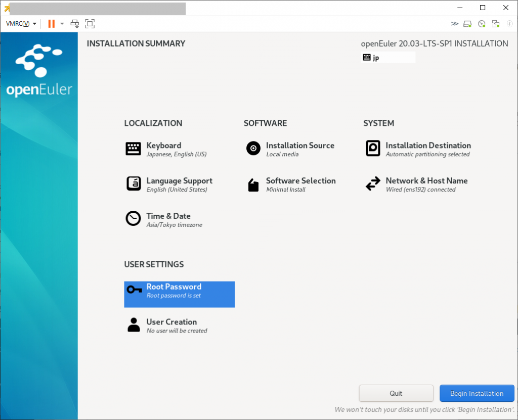Screen dimensions: 518x420
Task: Click the double chevron toolbar icon
Action: pyautogui.click(x=455, y=23)
